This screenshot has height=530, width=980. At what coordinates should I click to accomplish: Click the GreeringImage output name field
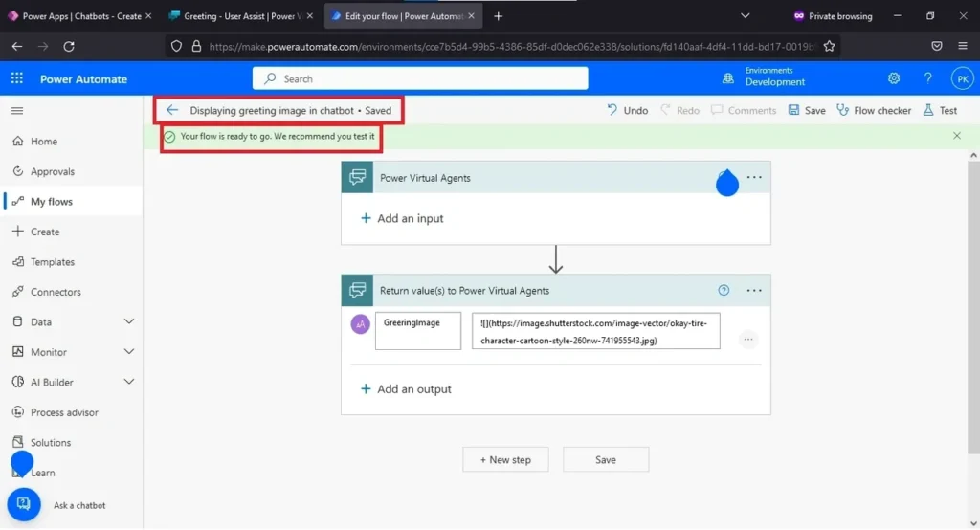[418, 331]
